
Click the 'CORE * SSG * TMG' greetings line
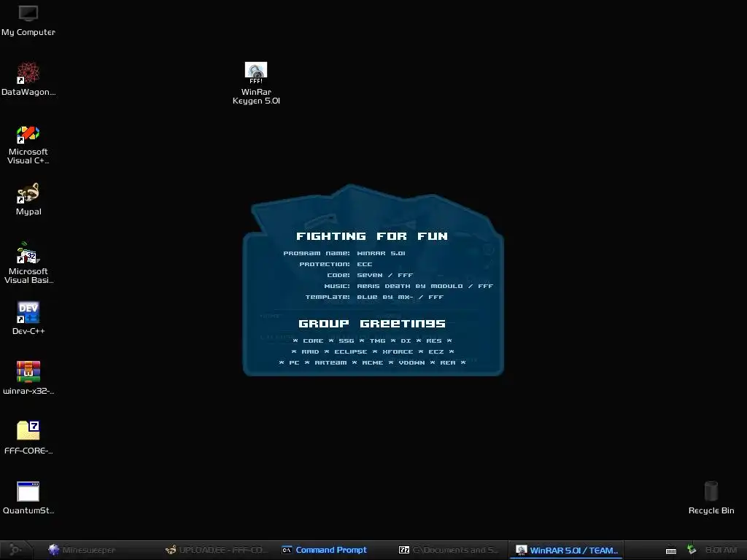pyautogui.click(x=372, y=341)
